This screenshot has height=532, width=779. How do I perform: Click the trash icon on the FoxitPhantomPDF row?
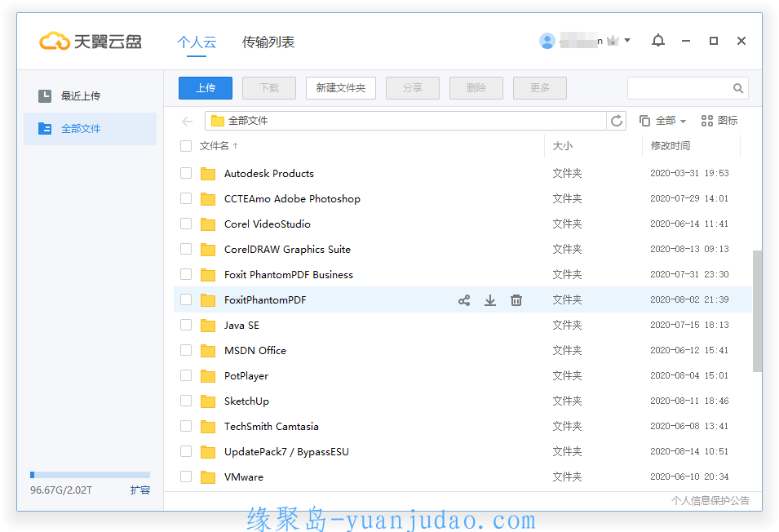click(x=516, y=300)
